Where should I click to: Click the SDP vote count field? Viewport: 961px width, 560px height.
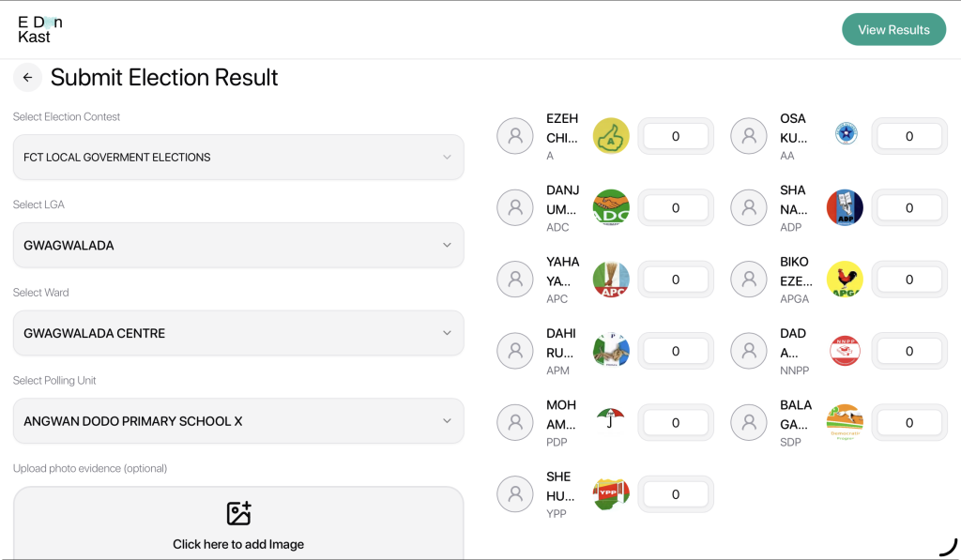tap(908, 423)
